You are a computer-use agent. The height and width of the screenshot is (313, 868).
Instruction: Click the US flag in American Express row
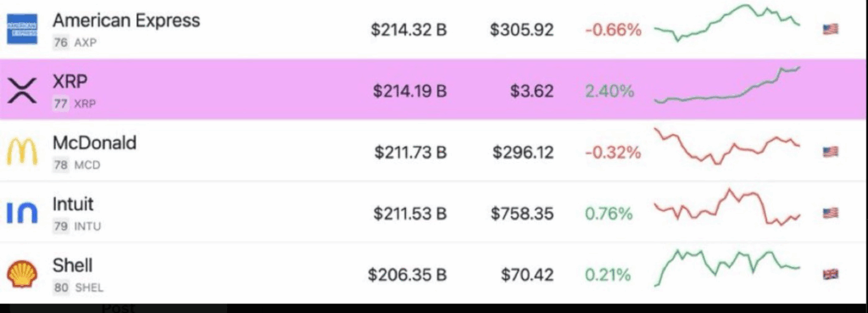pyautogui.click(x=831, y=30)
